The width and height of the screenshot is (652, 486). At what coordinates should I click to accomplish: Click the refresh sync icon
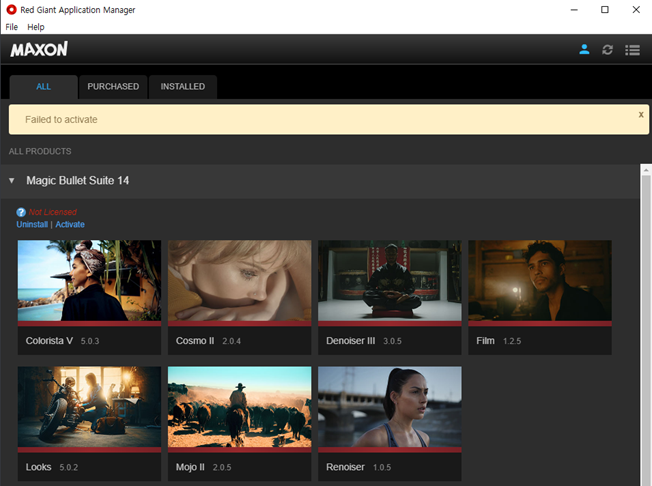(x=607, y=50)
